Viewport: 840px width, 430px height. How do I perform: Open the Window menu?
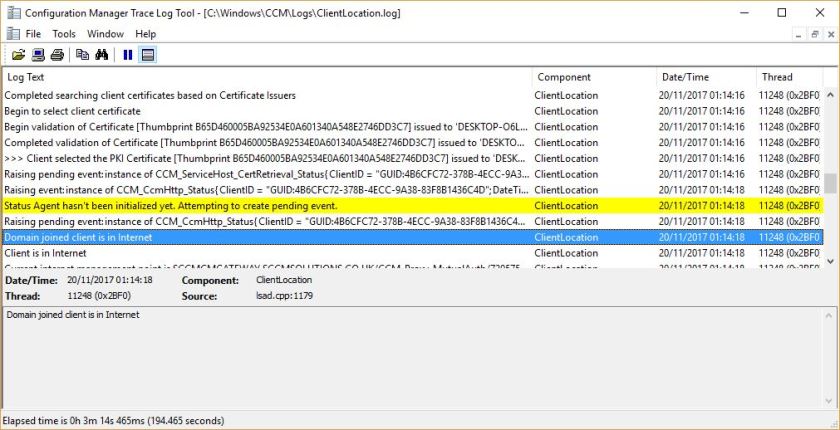pyautogui.click(x=105, y=34)
